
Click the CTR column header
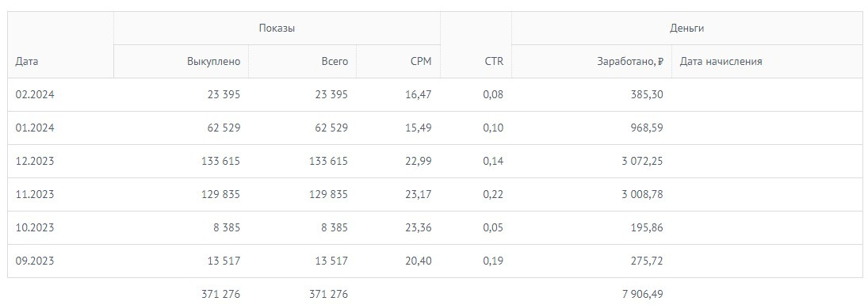point(493,62)
